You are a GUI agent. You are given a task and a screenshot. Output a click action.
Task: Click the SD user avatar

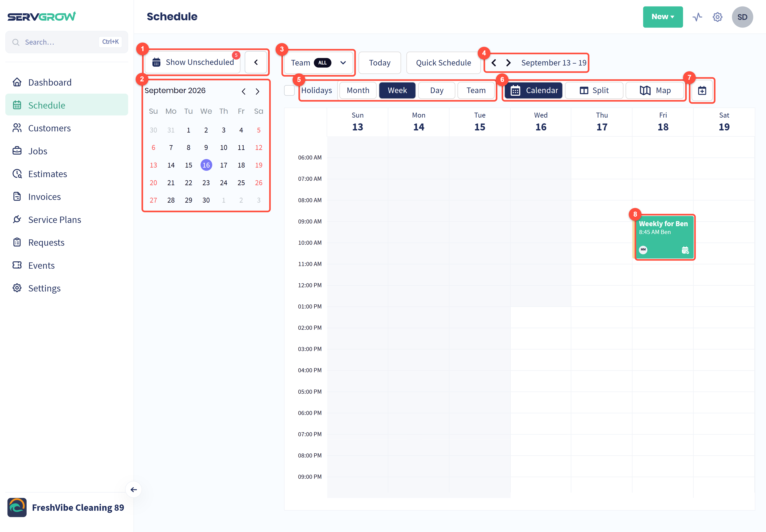(x=742, y=17)
